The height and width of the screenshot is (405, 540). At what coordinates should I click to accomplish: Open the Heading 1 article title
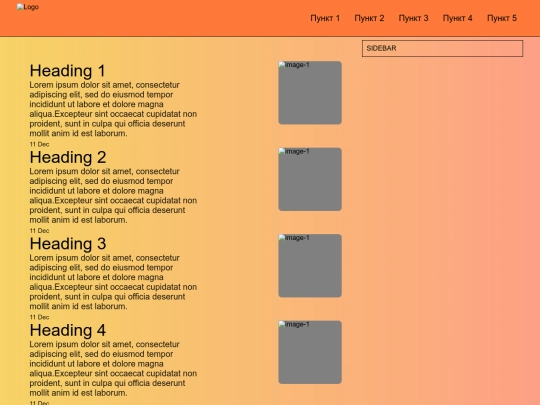click(68, 71)
